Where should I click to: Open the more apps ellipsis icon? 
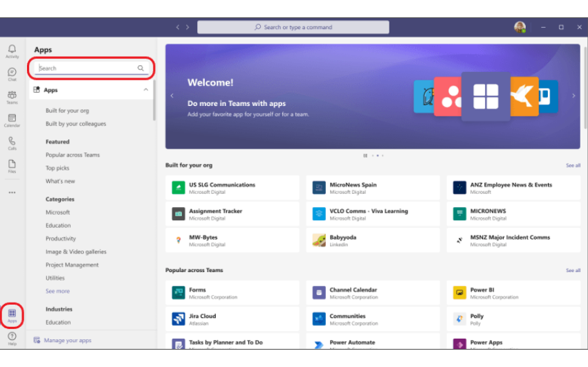click(x=12, y=193)
